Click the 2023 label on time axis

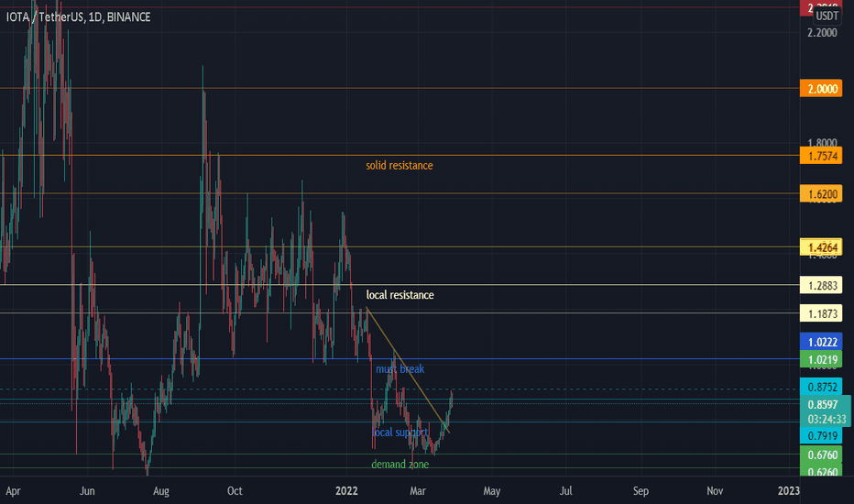coord(789,491)
